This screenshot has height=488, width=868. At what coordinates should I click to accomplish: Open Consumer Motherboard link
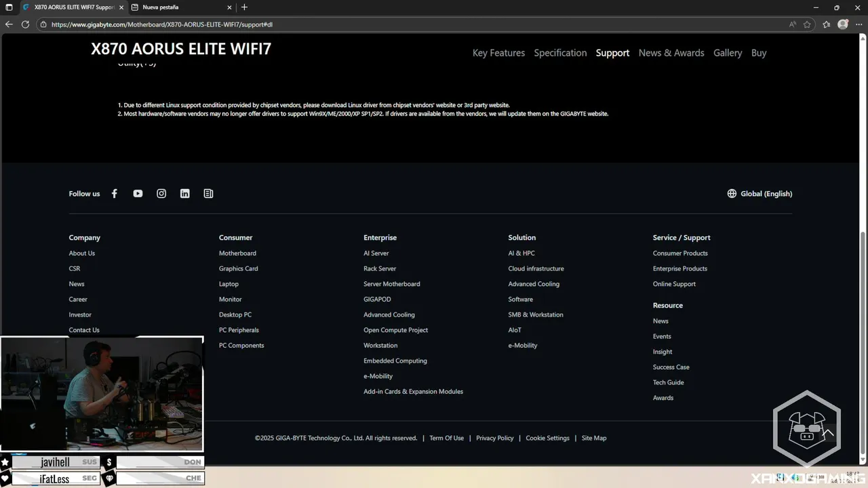(x=237, y=253)
